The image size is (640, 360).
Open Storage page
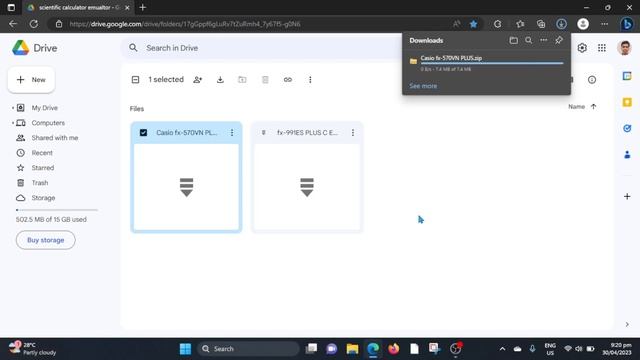click(x=43, y=198)
